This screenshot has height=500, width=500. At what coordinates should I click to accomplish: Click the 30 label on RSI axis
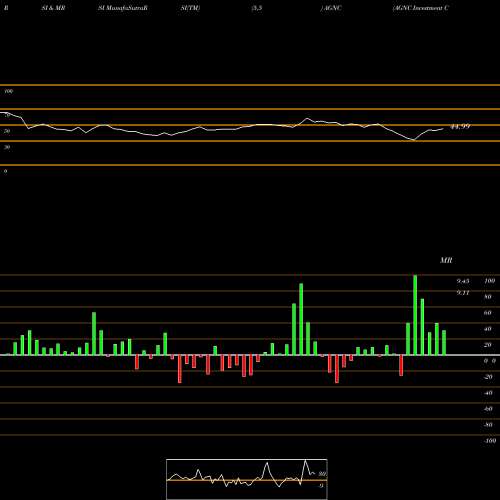click(7, 147)
